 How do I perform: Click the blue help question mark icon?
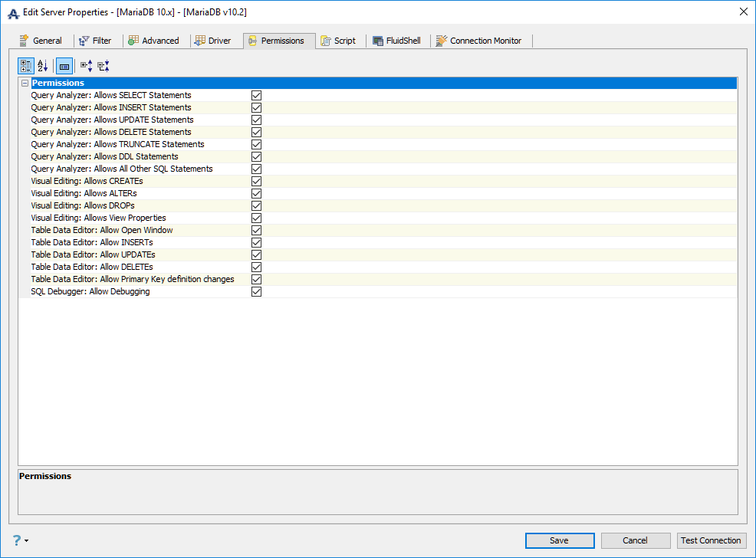point(16,540)
